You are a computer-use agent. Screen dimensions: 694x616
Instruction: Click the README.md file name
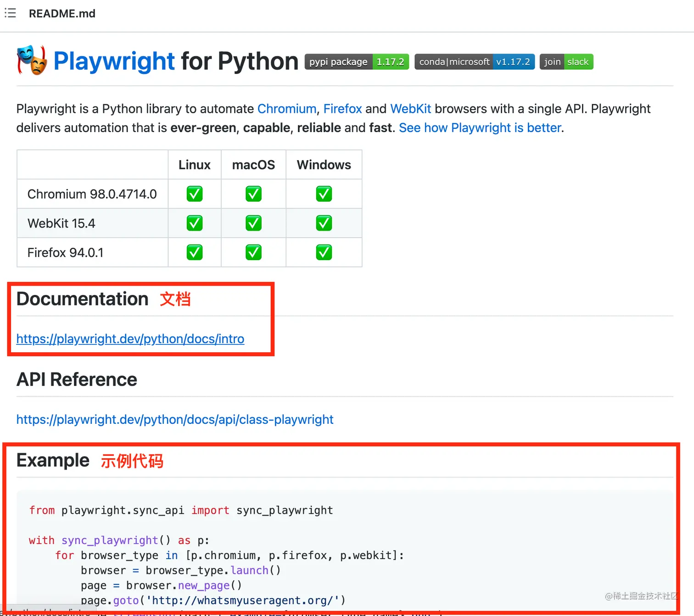point(62,14)
